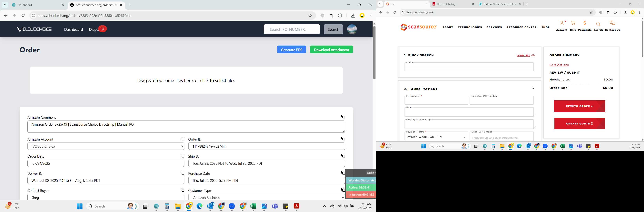Bookmark the scansource.com cart page
This screenshot has height=212, width=644.
click(x=591, y=12)
